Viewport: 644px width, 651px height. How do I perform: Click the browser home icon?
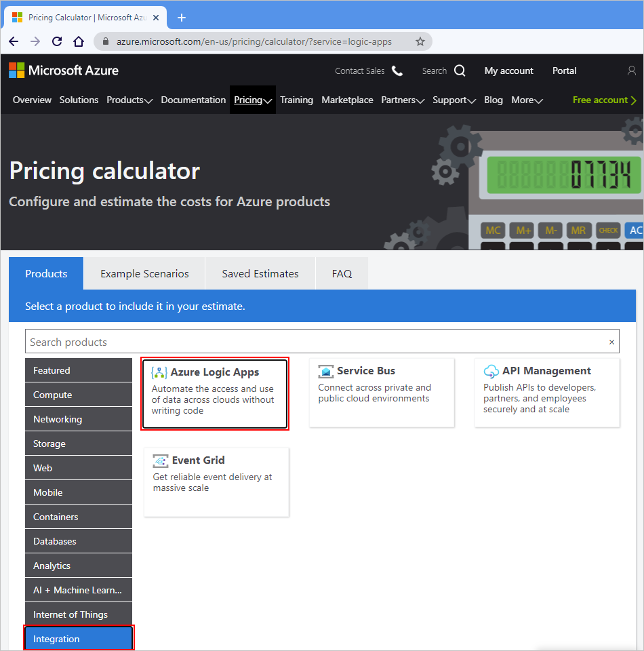tap(77, 41)
